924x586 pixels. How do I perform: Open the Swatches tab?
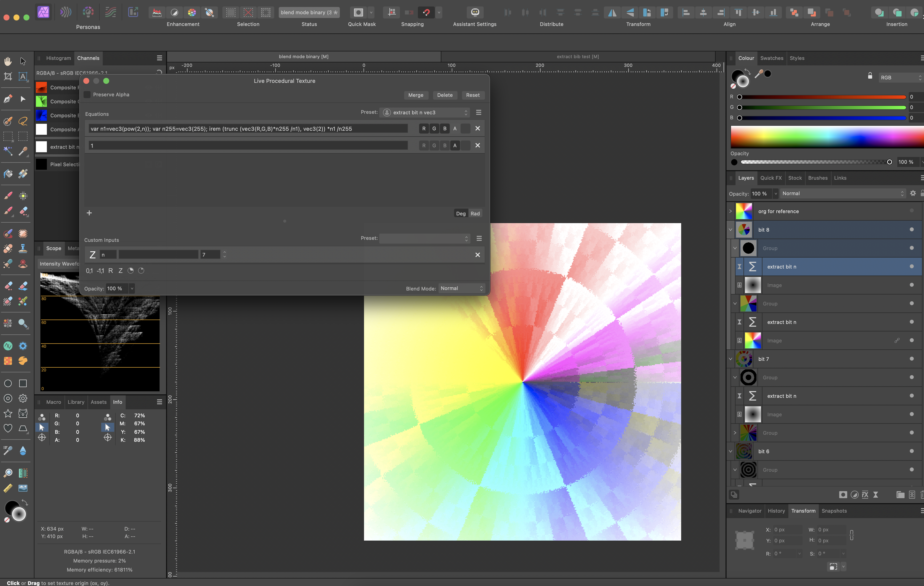(x=772, y=58)
